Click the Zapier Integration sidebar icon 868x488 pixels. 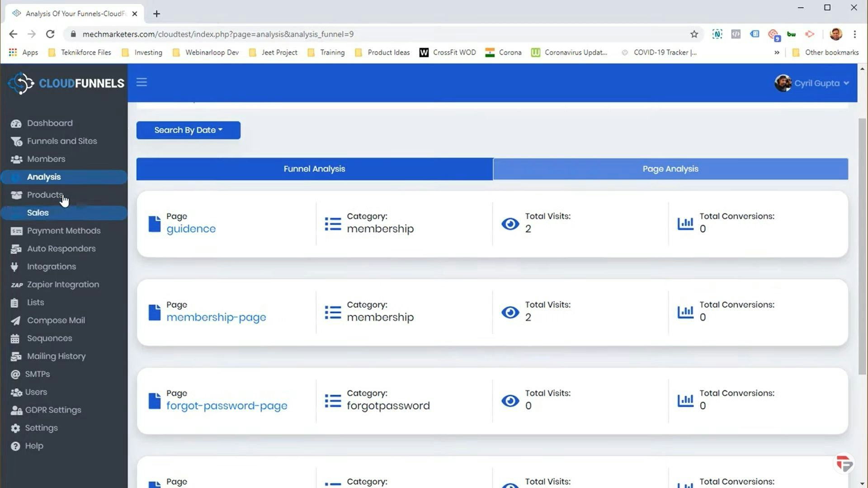click(x=17, y=285)
